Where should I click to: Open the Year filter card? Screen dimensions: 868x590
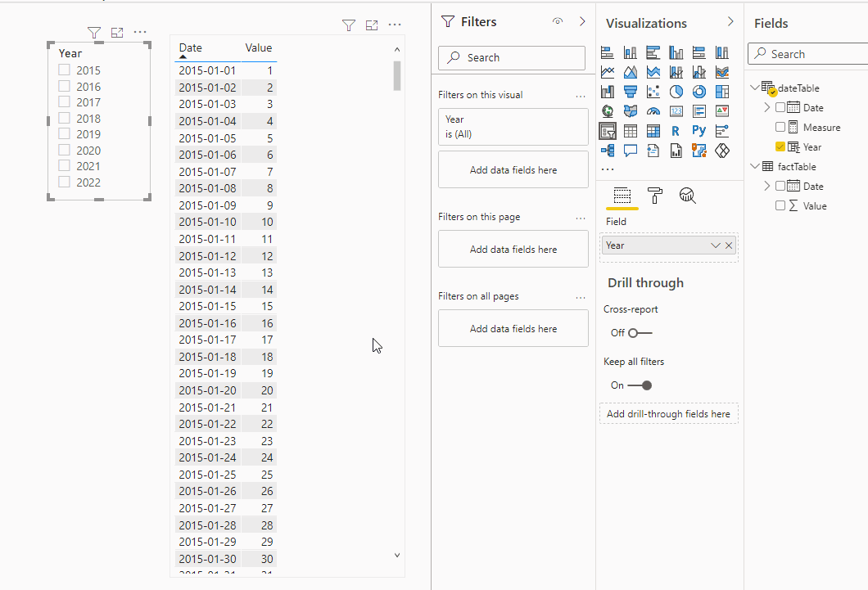(513, 127)
